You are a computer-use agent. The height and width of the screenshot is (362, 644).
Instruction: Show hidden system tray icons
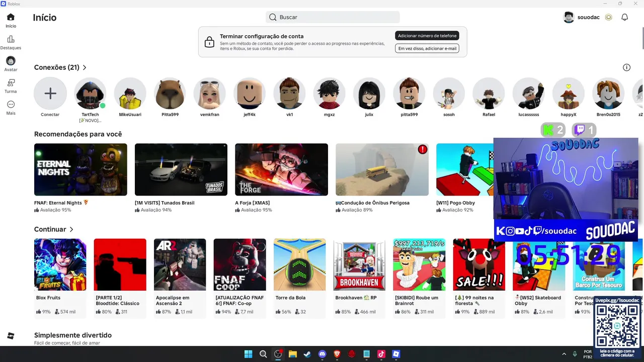(x=563, y=354)
